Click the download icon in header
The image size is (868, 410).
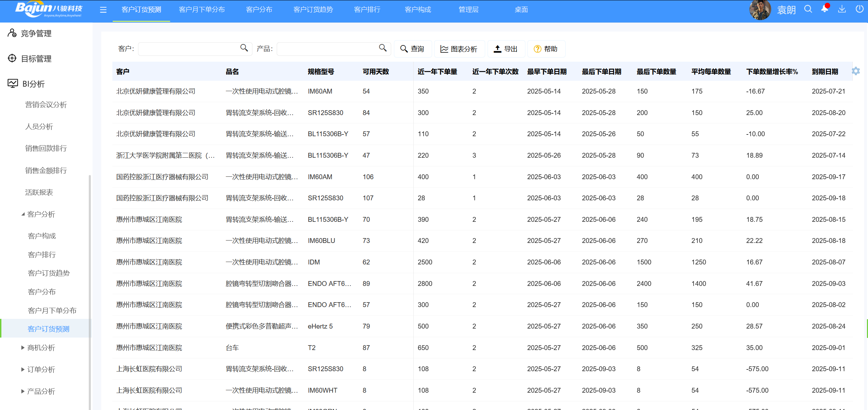coord(842,9)
